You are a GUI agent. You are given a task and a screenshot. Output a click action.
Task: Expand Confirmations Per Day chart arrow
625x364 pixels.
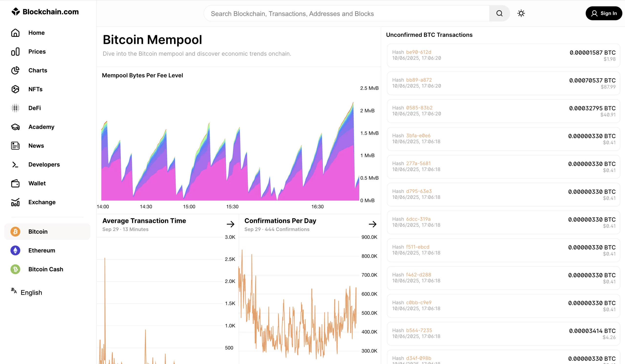tap(372, 224)
